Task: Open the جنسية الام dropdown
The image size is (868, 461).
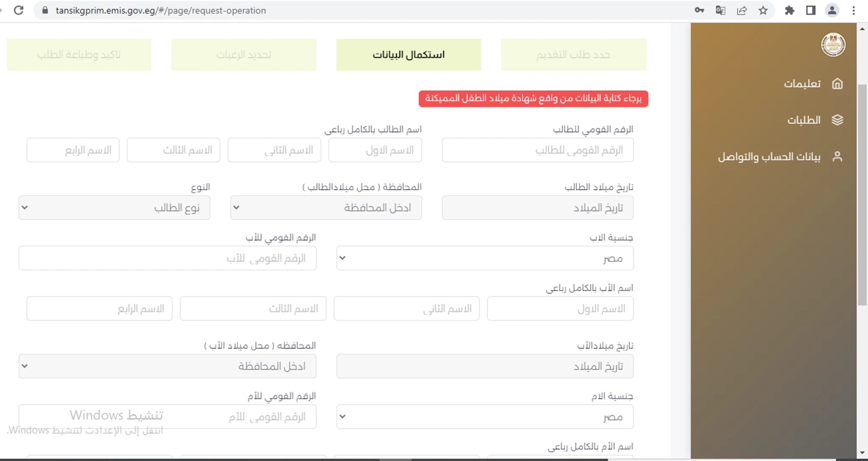Action: [485, 416]
